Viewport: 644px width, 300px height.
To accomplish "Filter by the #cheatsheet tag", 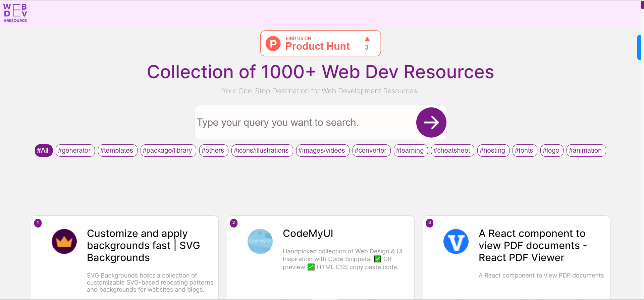I will (452, 150).
